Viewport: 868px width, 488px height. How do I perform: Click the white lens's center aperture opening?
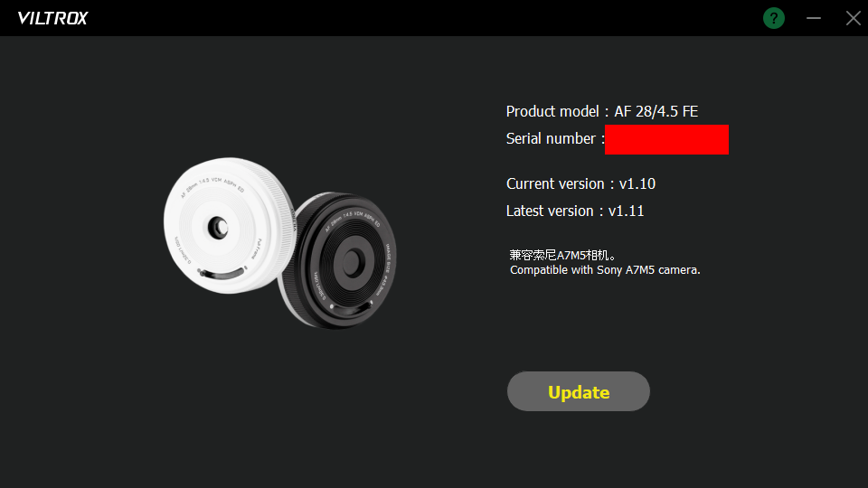tap(218, 227)
